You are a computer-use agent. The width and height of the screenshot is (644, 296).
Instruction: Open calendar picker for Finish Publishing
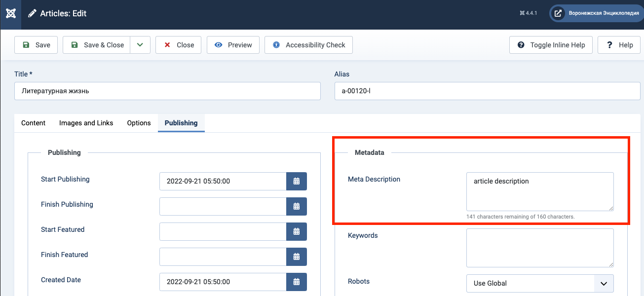[297, 206]
